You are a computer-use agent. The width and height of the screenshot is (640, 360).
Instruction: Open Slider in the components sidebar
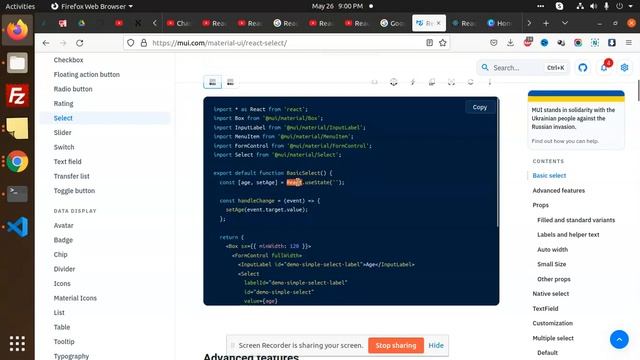[x=62, y=133]
